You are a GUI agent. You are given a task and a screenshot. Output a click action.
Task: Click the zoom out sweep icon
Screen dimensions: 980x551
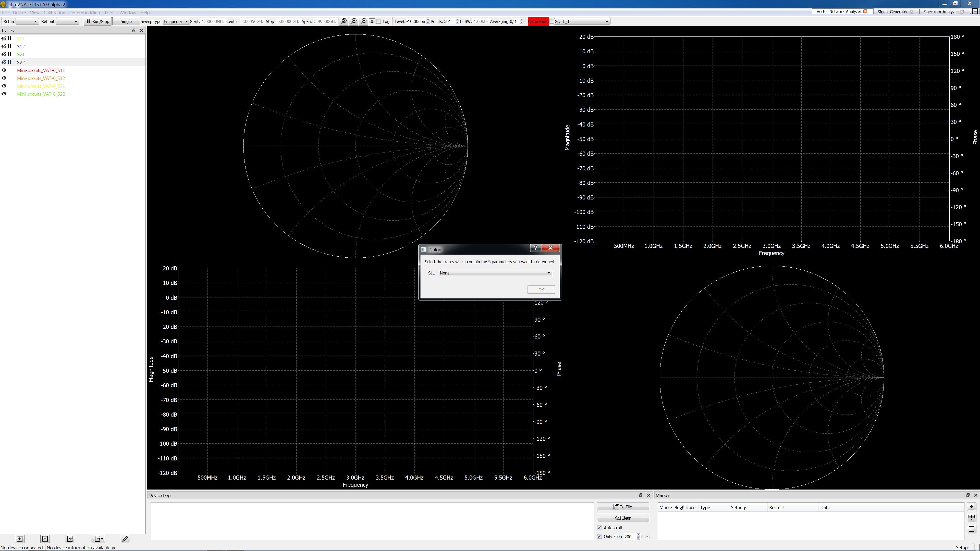coord(363,21)
